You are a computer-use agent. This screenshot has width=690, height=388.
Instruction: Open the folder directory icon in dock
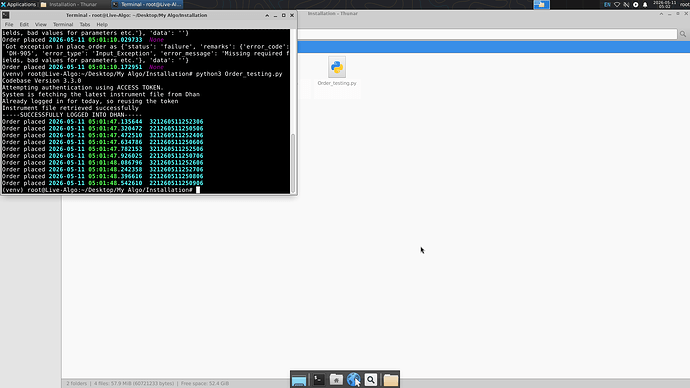[x=391, y=380]
